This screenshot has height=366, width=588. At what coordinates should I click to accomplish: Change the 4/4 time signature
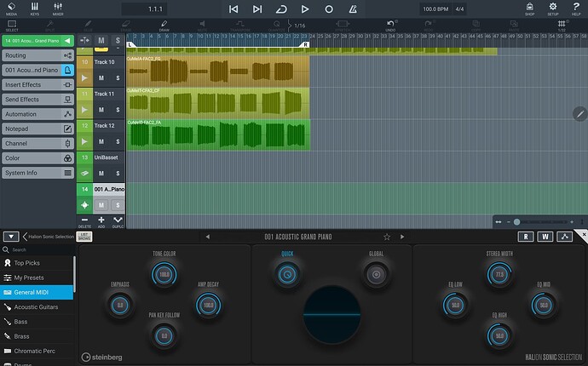[x=459, y=9]
